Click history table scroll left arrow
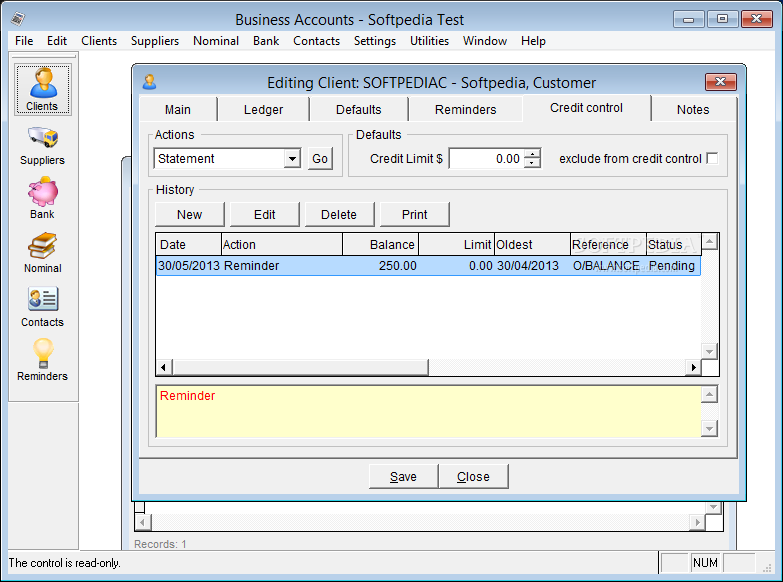783x582 pixels. click(x=164, y=367)
